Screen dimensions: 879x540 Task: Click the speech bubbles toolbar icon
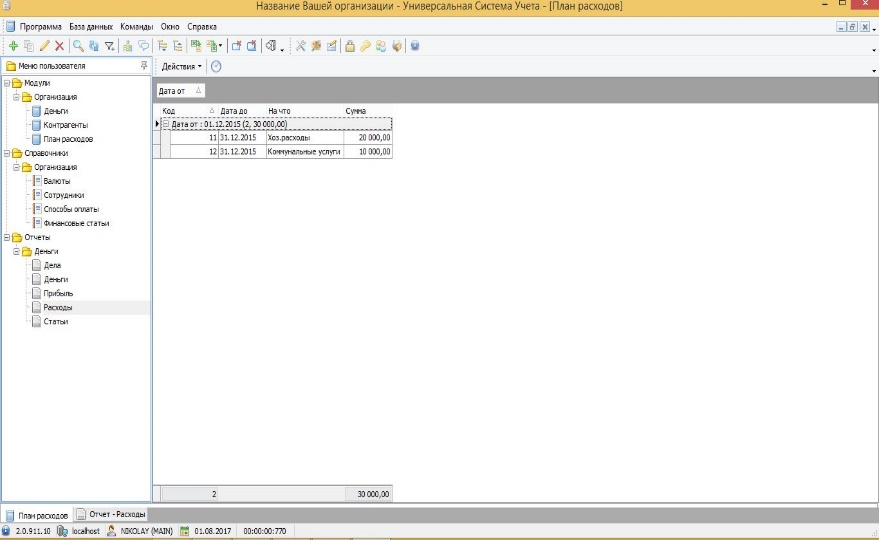point(144,46)
